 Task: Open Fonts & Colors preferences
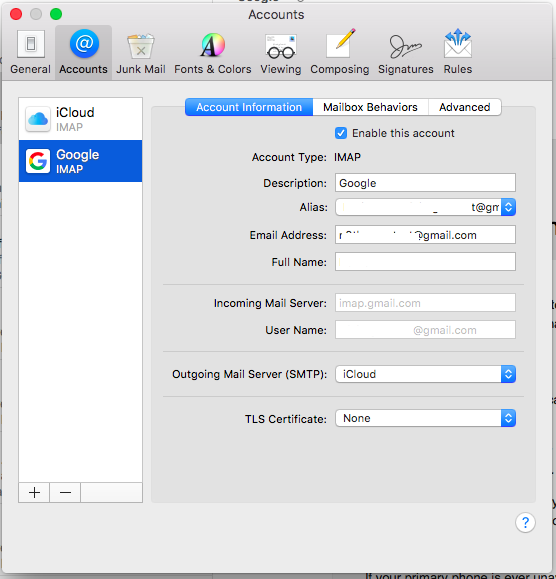click(213, 53)
